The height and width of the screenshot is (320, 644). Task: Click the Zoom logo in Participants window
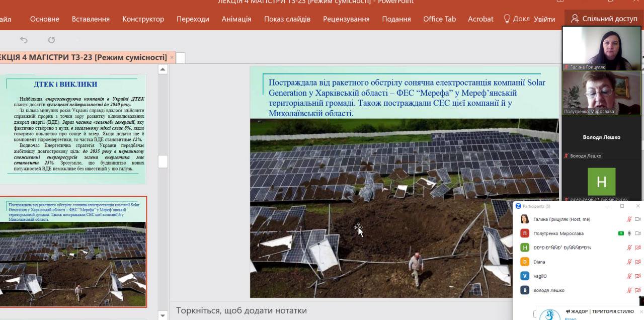[518, 206]
